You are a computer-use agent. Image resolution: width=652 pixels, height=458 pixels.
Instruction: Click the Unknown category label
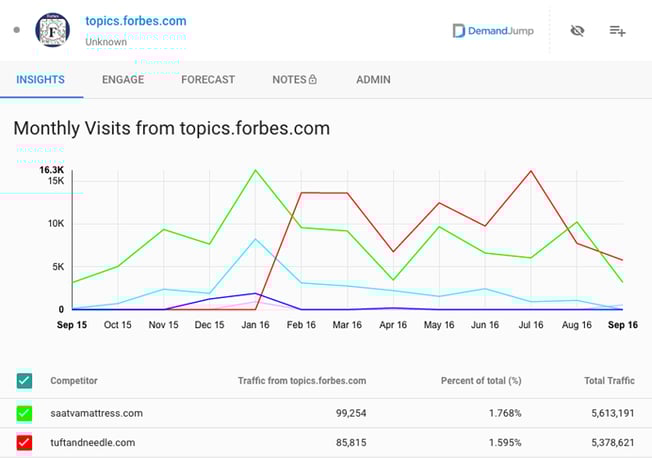pyautogui.click(x=106, y=42)
